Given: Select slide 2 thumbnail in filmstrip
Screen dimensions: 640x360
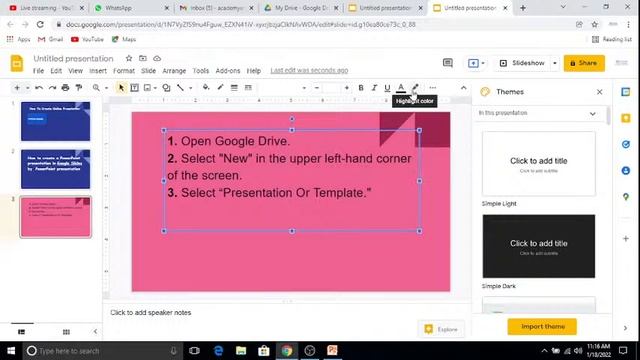Looking at the screenshot, I should point(56,169).
